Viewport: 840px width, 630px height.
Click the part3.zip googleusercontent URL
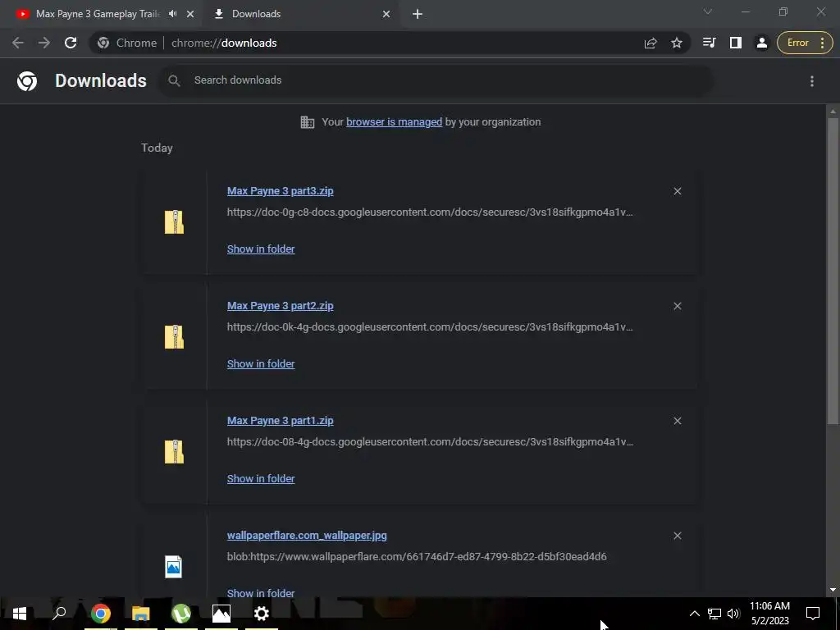pos(430,212)
